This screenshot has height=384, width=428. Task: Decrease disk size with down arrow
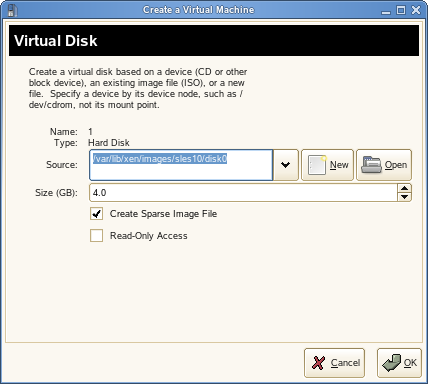click(x=404, y=197)
